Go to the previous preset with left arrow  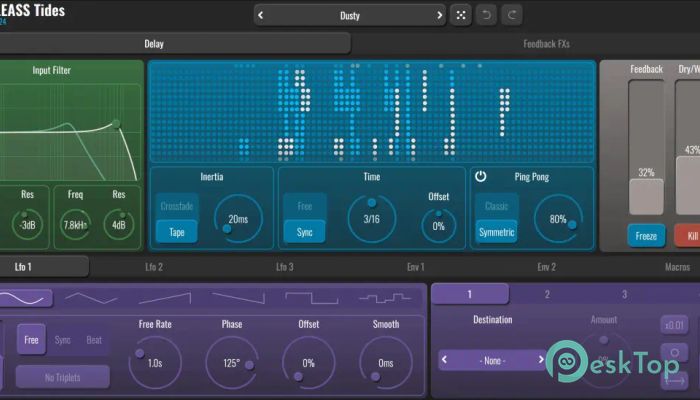tap(262, 15)
